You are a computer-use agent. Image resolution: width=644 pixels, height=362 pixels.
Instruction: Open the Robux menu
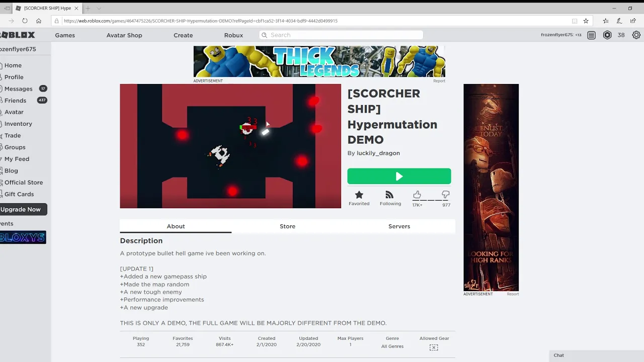tap(233, 35)
